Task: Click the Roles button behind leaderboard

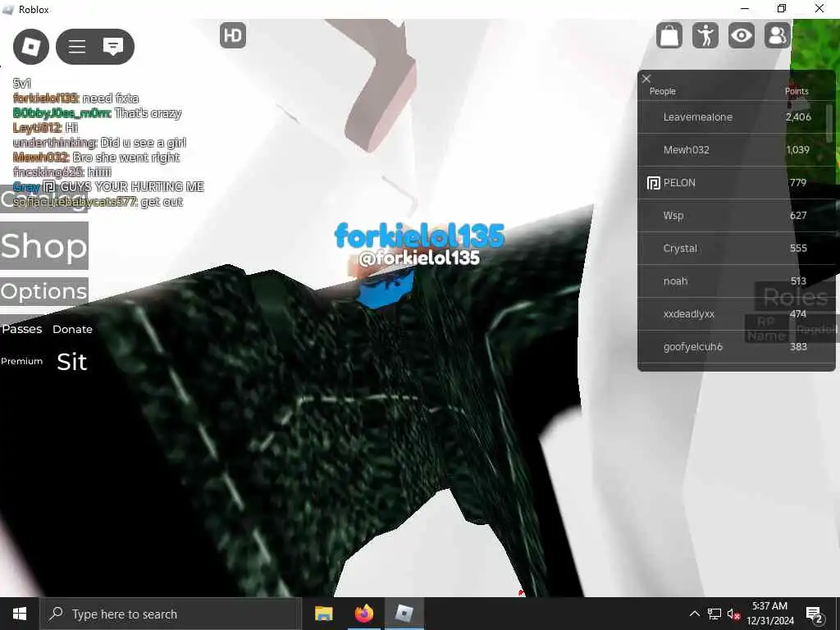Action: [795, 297]
